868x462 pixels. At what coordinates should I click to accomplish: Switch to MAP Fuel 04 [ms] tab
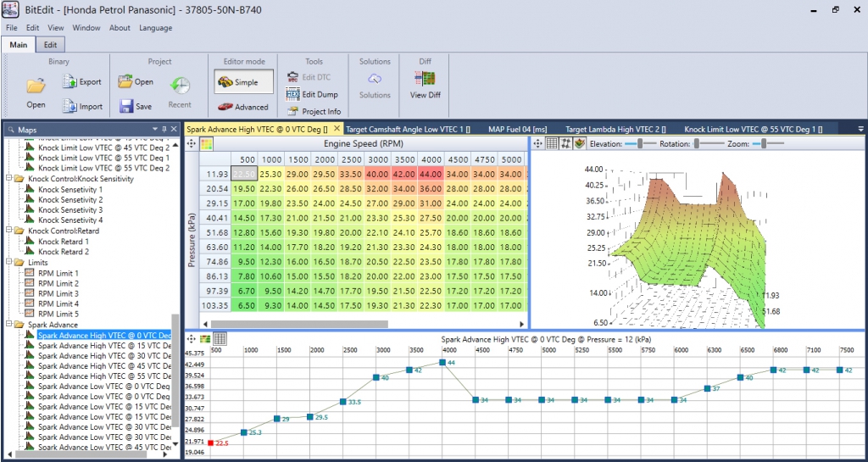click(x=517, y=129)
